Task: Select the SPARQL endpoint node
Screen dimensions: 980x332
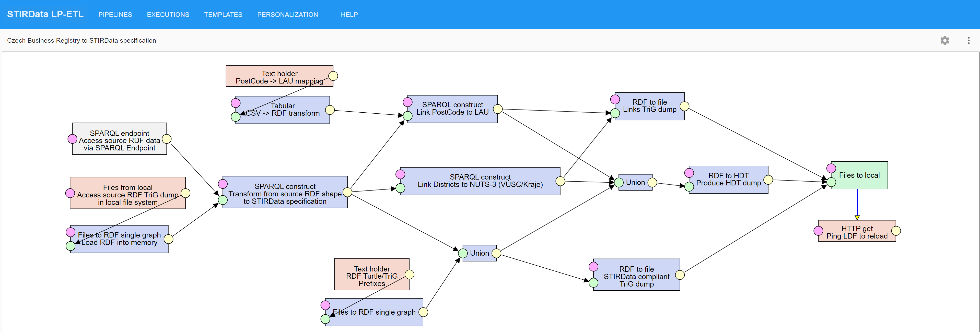Action: (x=120, y=139)
